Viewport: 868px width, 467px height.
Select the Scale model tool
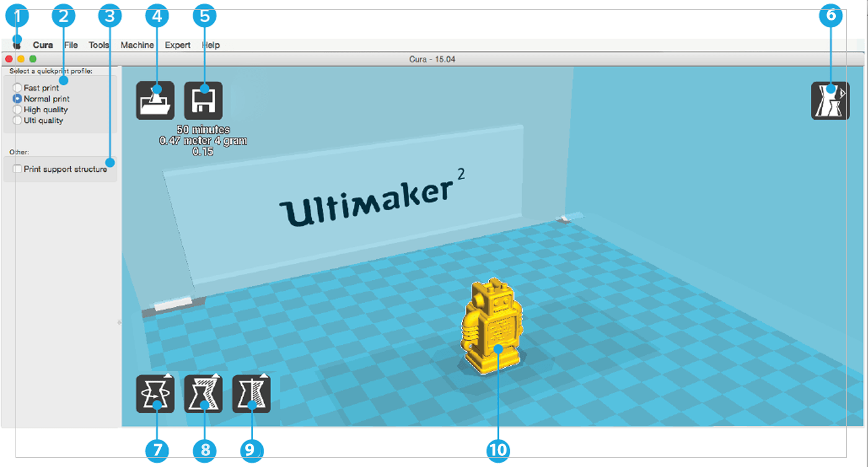coord(203,394)
